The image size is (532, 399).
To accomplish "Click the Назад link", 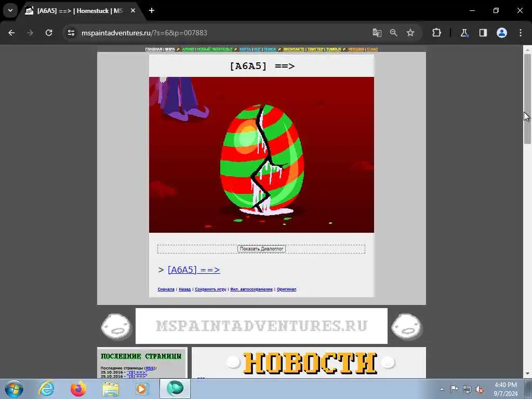I will [184, 289].
